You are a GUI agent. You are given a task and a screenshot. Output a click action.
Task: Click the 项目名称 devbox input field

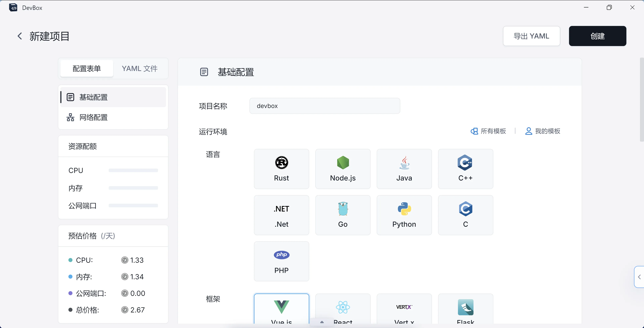325,106
